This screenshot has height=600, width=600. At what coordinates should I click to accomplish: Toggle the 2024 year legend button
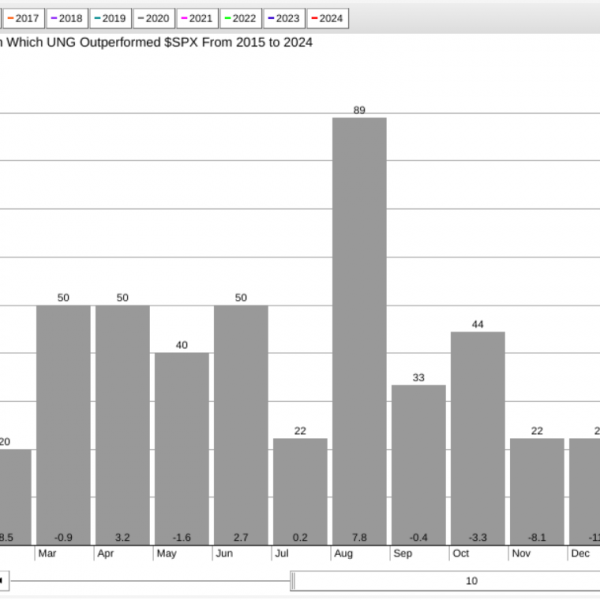pyautogui.click(x=328, y=18)
